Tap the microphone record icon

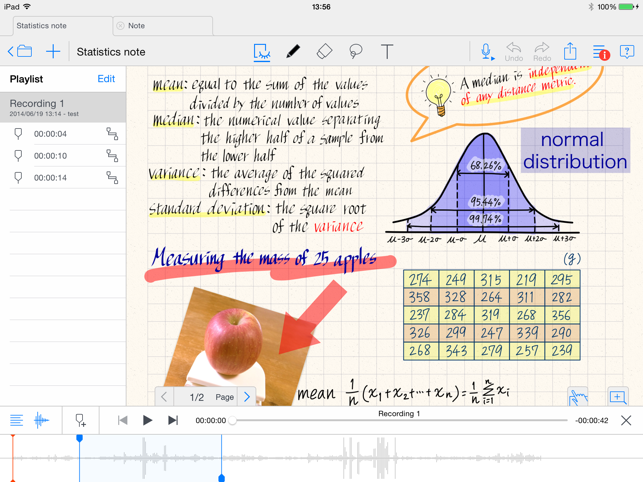click(486, 51)
